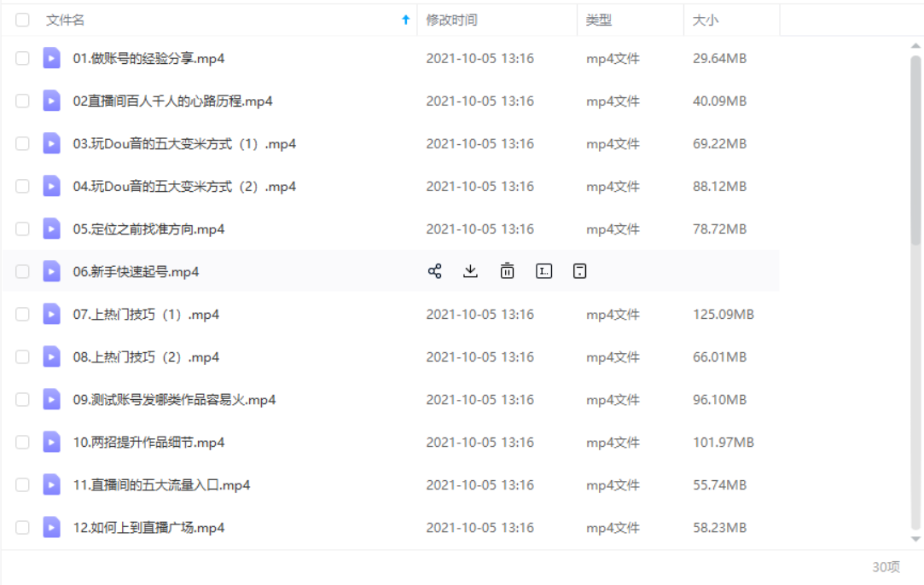Check the select-all checkbox in header

coord(22,20)
